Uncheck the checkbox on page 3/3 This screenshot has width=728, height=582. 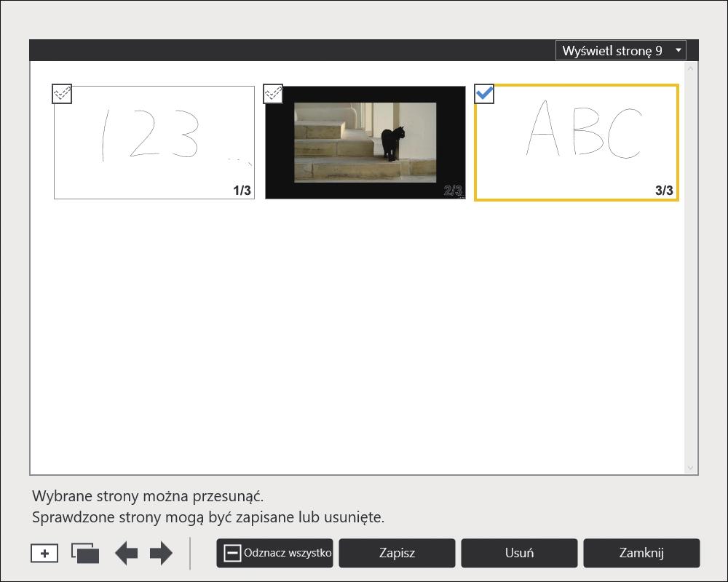click(x=484, y=94)
